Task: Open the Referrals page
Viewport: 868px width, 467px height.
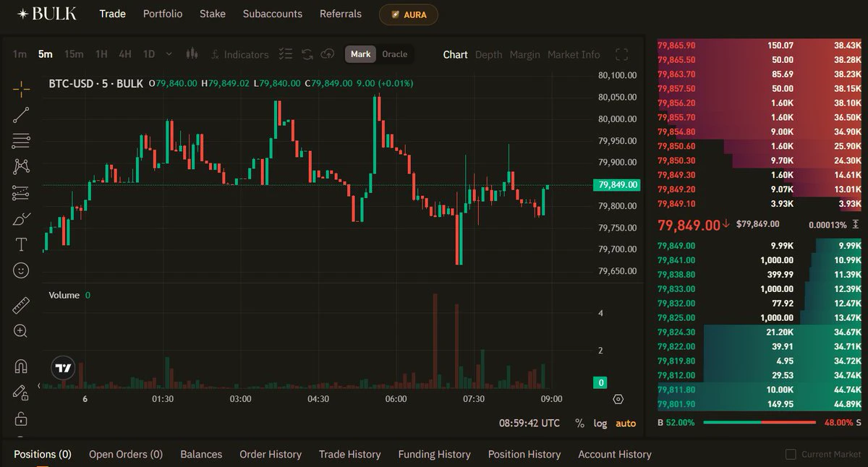Action: pos(341,14)
